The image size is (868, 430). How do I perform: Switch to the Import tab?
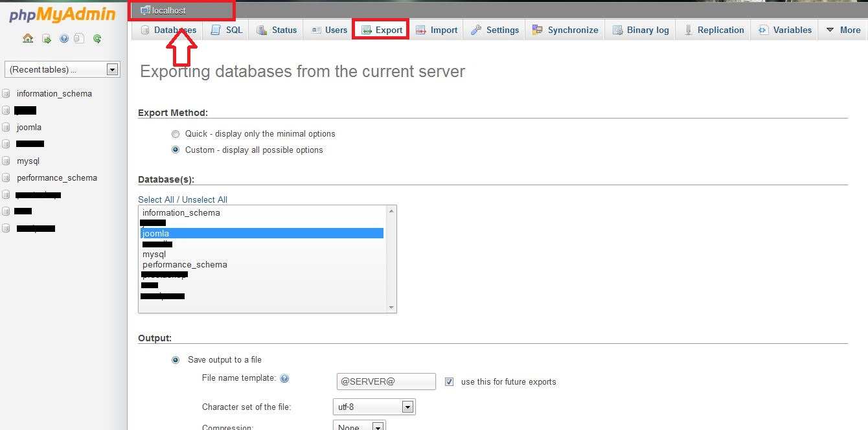[437, 30]
